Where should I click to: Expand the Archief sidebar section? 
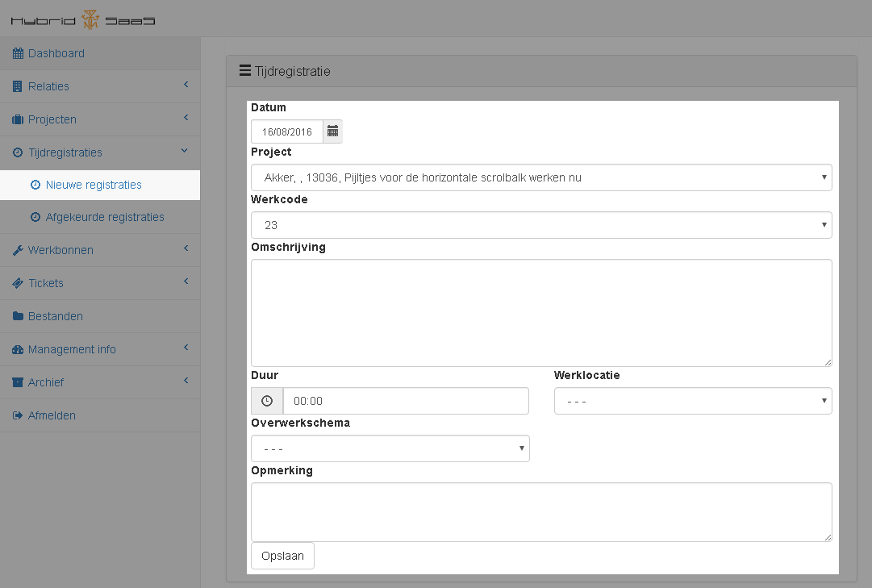100,382
